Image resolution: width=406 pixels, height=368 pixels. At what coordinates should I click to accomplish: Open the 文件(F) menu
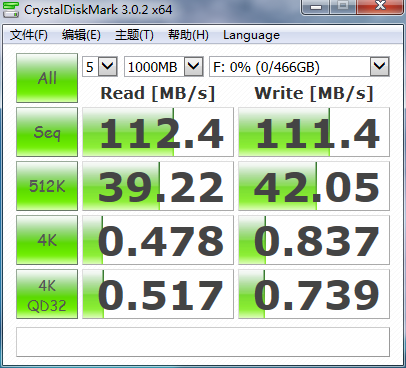29,35
